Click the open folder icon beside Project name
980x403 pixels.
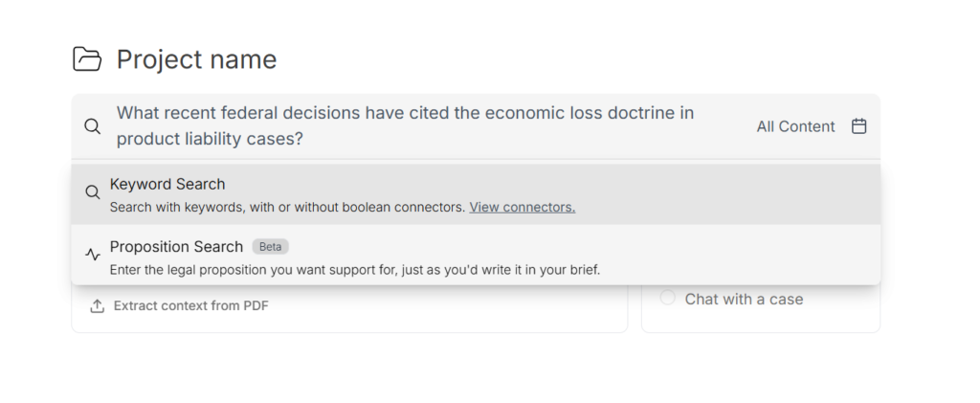tap(87, 59)
